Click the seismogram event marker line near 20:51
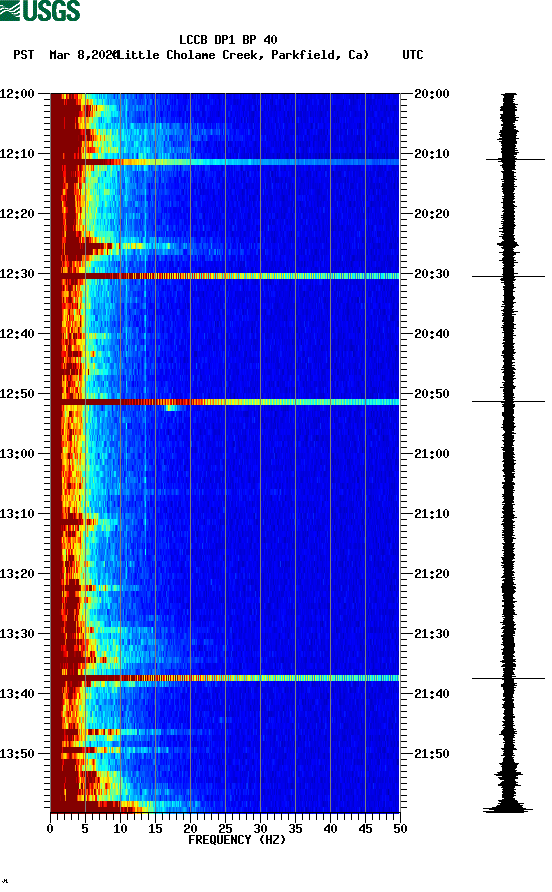Viewport: 552px width, 892px height. 508,401
